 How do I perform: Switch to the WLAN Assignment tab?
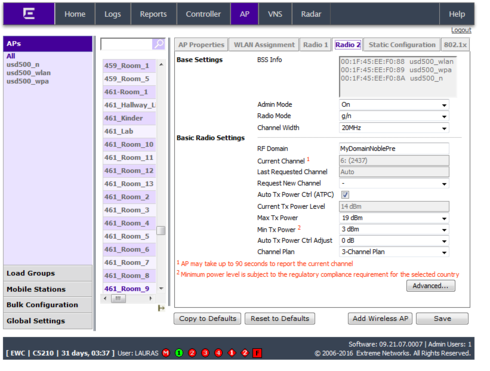(x=264, y=45)
